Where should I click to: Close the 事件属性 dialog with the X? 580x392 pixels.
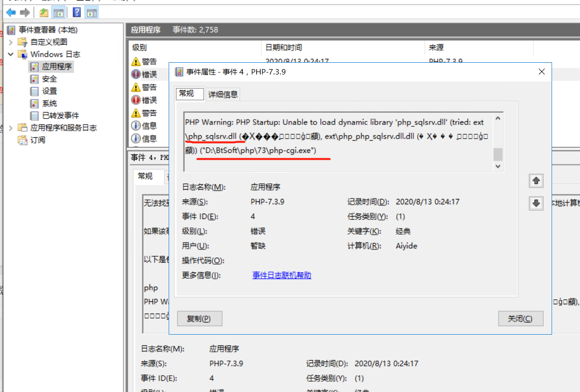542,72
